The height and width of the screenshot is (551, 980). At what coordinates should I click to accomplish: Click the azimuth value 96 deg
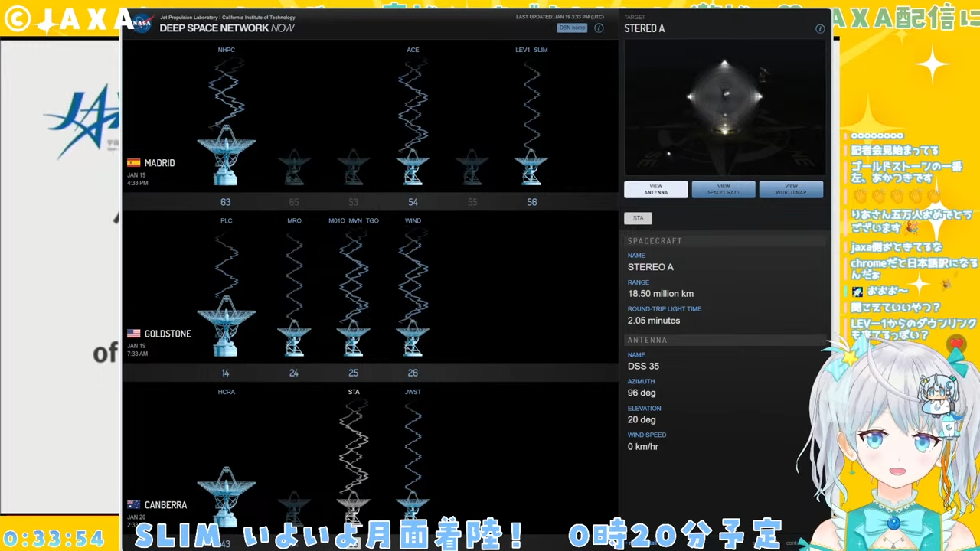coord(642,393)
